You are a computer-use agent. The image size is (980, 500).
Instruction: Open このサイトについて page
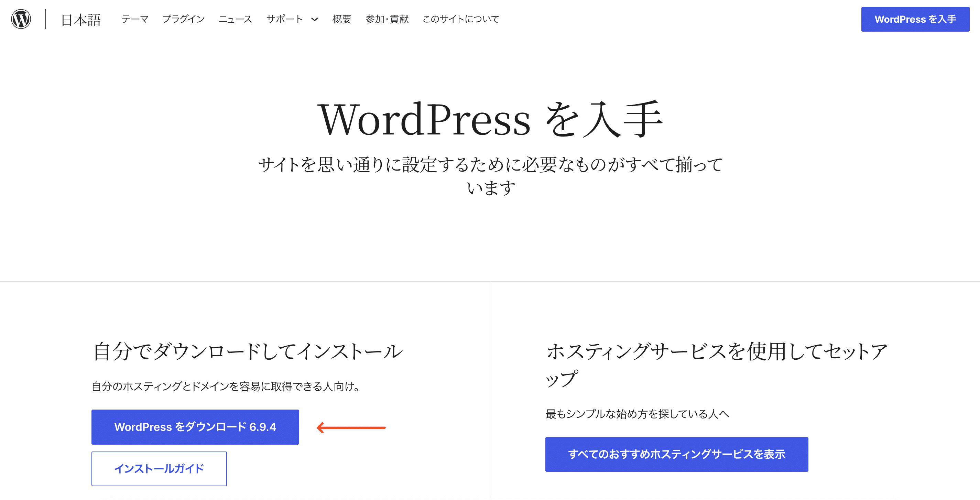tap(460, 19)
